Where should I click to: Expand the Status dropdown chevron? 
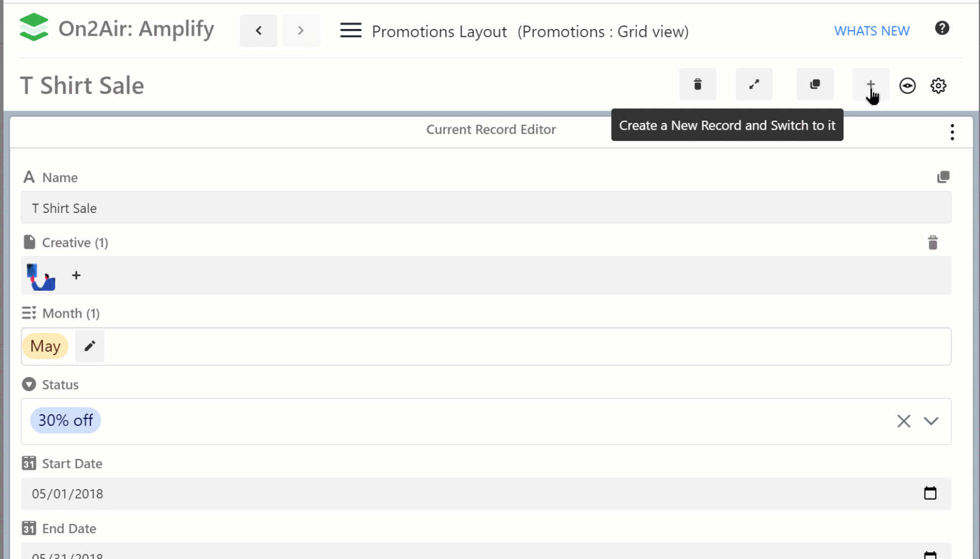931,421
